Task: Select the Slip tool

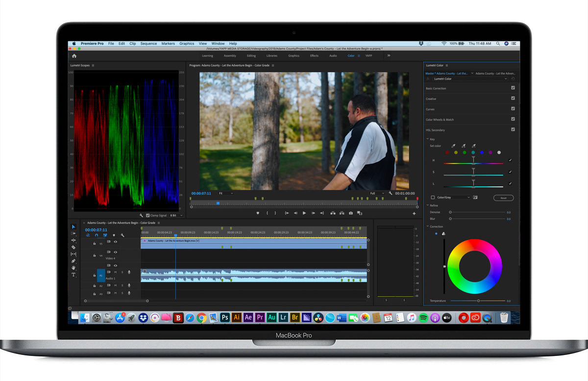Action: coord(73,254)
